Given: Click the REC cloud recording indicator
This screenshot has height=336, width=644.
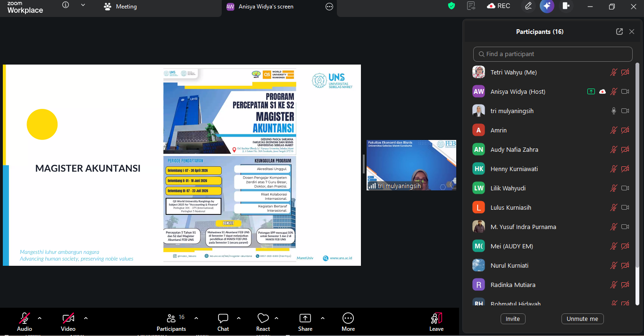Looking at the screenshot, I should 499,6.
